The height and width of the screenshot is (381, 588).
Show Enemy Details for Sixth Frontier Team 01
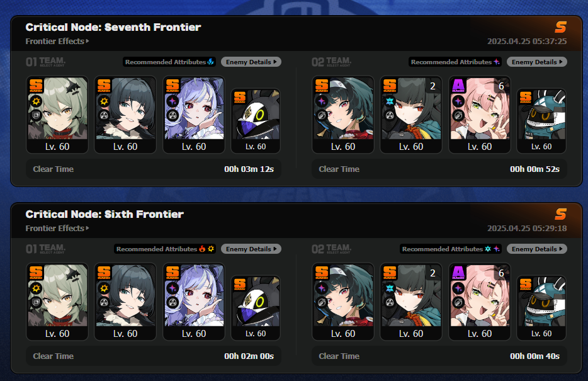tap(251, 249)
